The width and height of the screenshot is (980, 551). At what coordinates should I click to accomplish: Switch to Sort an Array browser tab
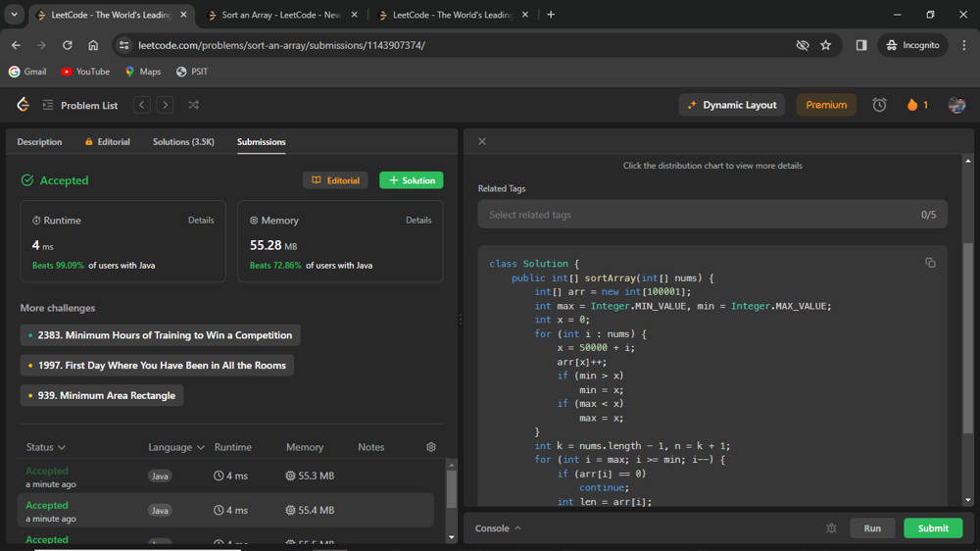pyautogui.click(x=281, y=15)
